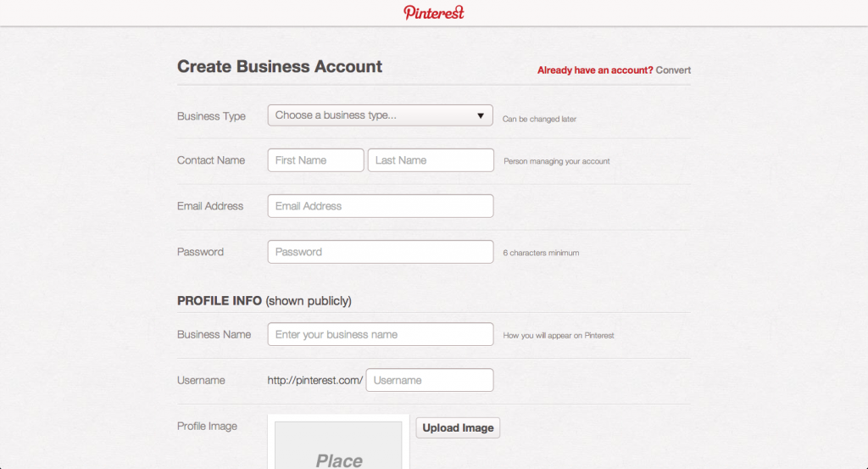
Task: Click 'How you will appear on Pinterest' hint
Action: pyautogui.click(x=559, y=336)
